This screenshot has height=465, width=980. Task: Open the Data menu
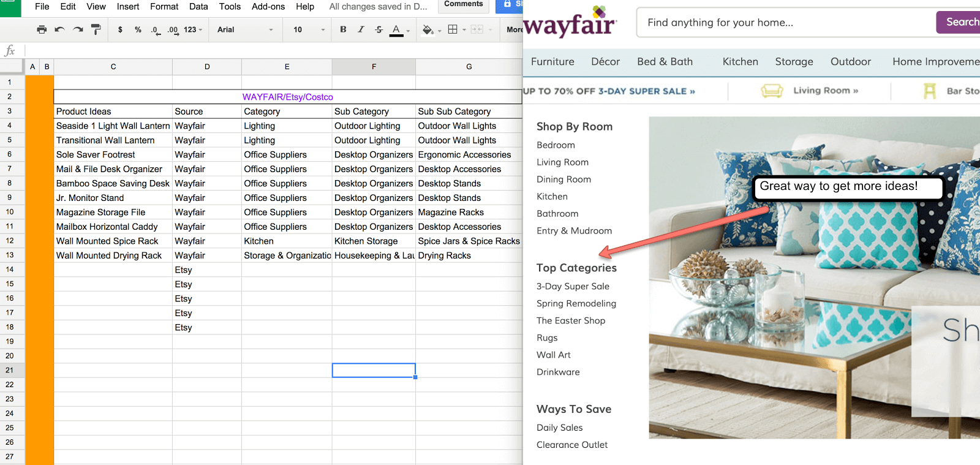pos(198,7)
